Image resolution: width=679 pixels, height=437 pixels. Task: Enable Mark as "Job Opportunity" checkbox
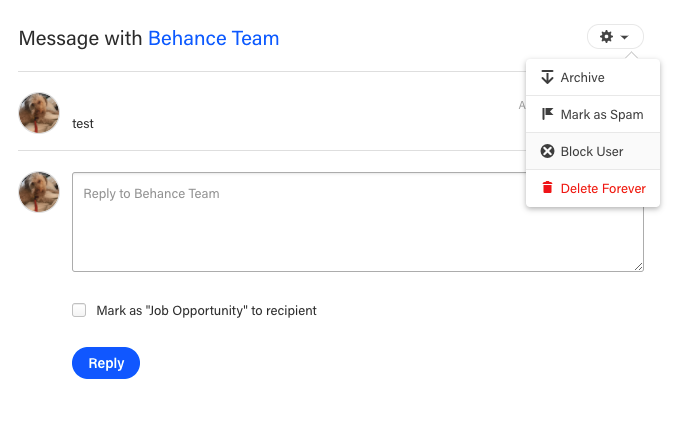click(x=79, y=310)
